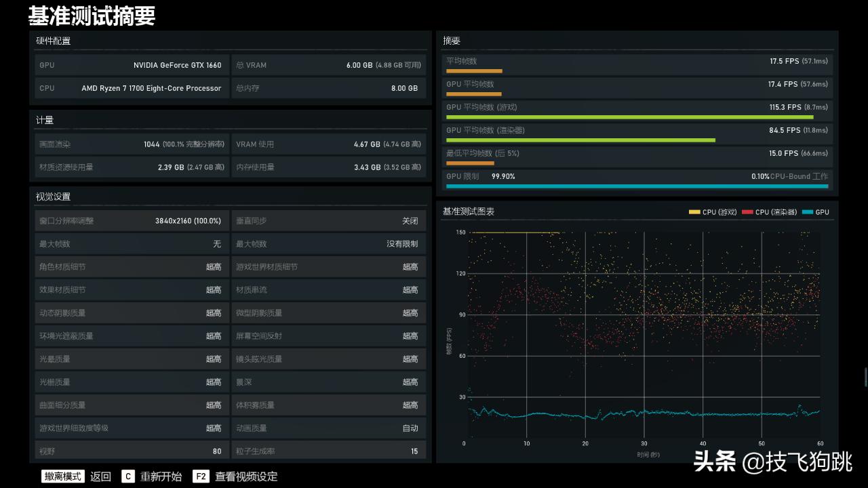868x488 pixels.
Task: Click the red CPU (渲染器) legend marker
Action: tap(747, 212)
